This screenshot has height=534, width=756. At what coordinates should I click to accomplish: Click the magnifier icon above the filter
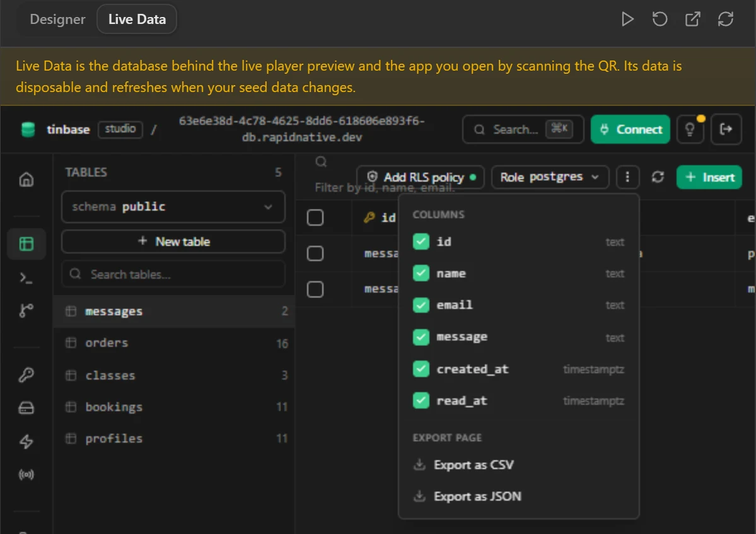click(321, 162)
